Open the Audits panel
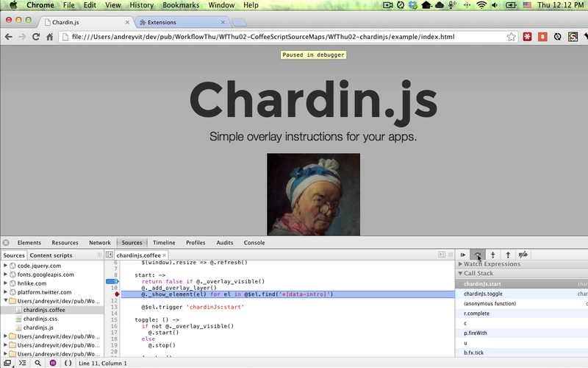The width and height of the screenshot is (588, 368). click(x=225, y=243)
